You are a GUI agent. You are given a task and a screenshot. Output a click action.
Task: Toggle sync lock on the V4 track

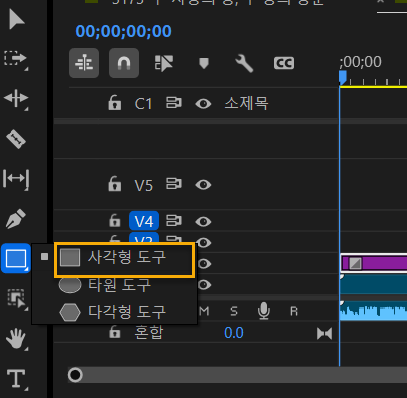(174, 220)
